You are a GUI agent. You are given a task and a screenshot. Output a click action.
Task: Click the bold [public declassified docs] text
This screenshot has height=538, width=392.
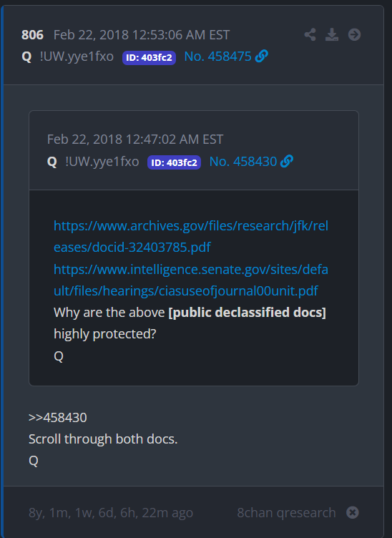point(247,313)
